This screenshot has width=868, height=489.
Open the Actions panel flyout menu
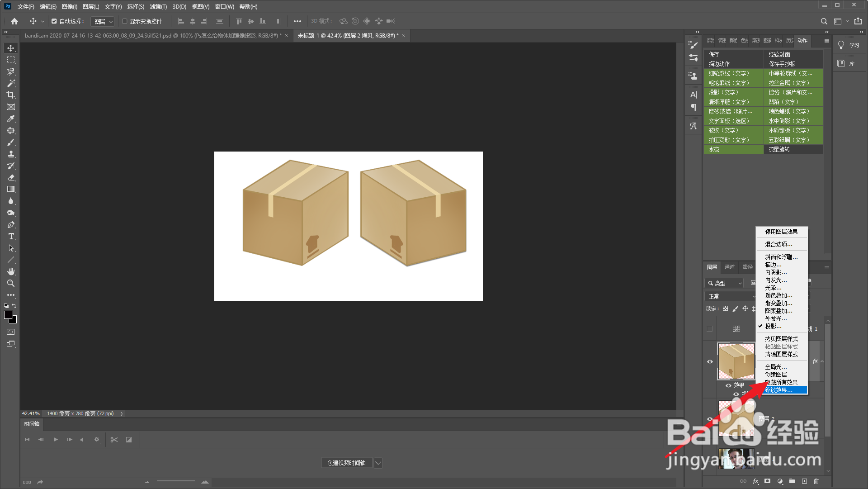tap(827, 41)
